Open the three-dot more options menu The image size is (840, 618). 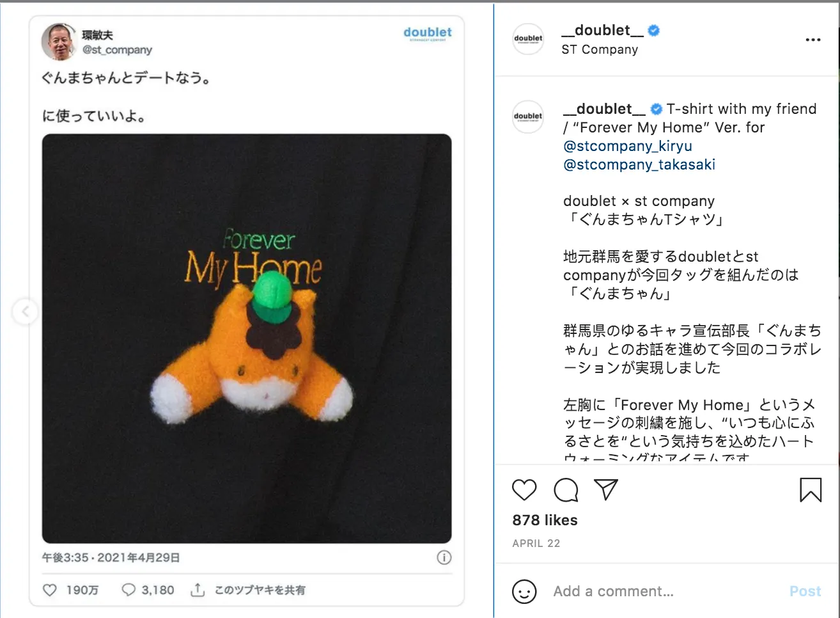tap(813, 40)
